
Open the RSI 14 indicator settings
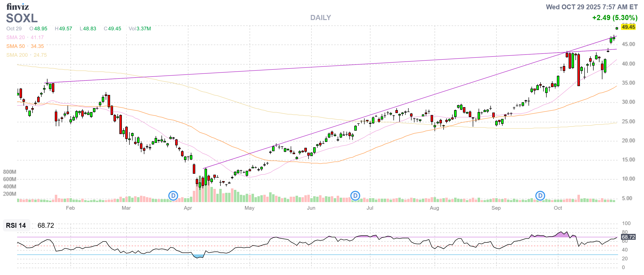tap(16, 226)
